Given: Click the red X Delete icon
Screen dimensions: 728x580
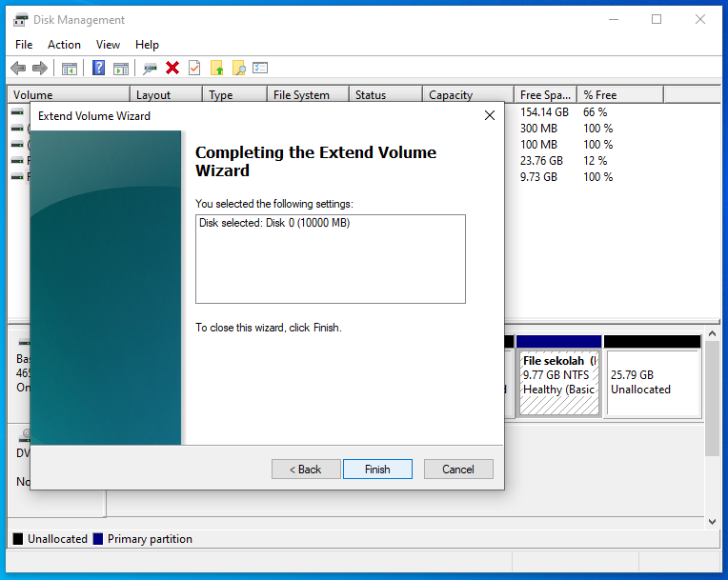Looking at the screenshot, I should click(x=172, y=68).
